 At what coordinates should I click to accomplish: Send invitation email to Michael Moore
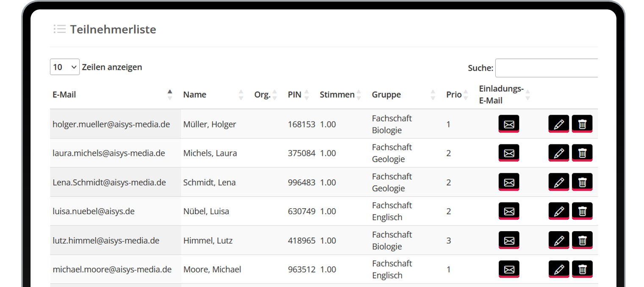pyautogui.click(x=509, y=269)
